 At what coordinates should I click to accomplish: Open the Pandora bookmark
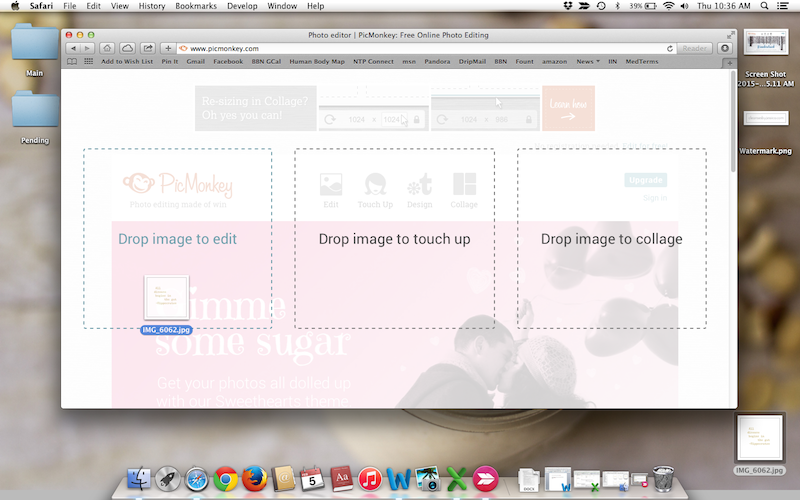[x=437, y=61]
